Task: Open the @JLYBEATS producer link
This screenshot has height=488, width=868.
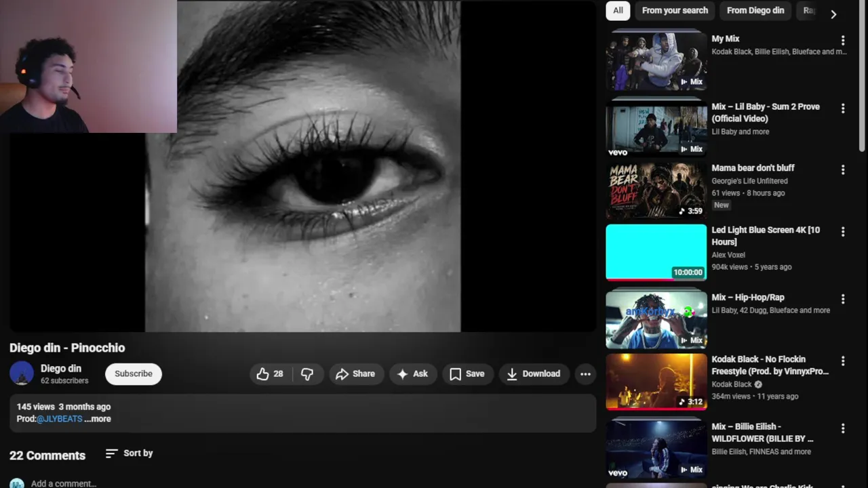Action: (x=60, y=419)
